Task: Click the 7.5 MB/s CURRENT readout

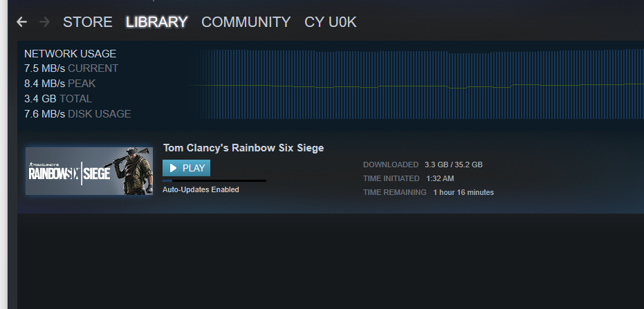Action: (x=71, y=68)
